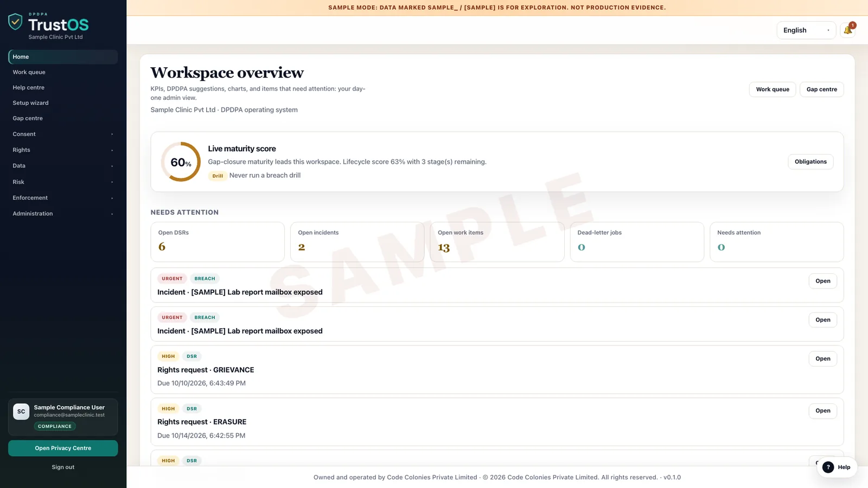Click the Help question mark icon
Viewport: 868px width, 488px height.
pos(828,467)
